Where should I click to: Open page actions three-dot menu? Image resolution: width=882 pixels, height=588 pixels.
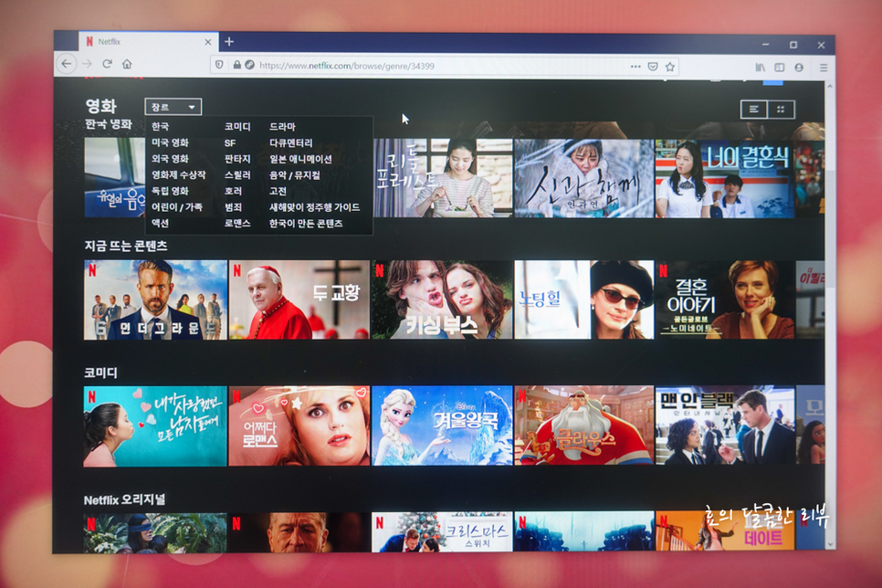point(635,67)
